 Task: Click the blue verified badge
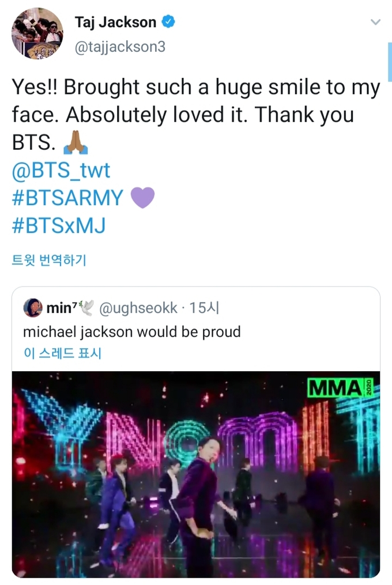point(168,22)
